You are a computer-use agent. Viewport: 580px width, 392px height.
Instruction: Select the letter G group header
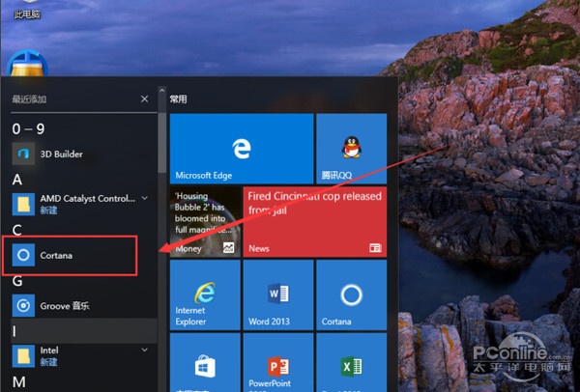pyautogui.click(x=17, y=281)
